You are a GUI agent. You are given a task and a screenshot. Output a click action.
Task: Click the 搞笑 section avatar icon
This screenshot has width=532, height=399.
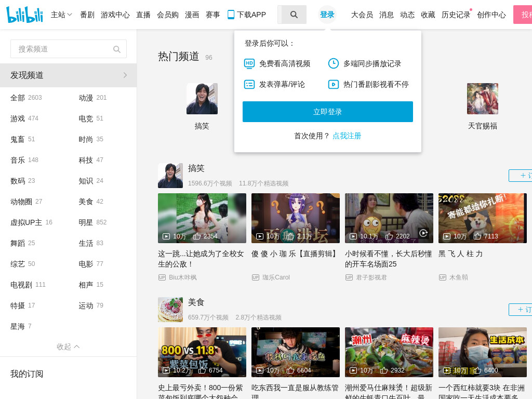coord(170,176)
